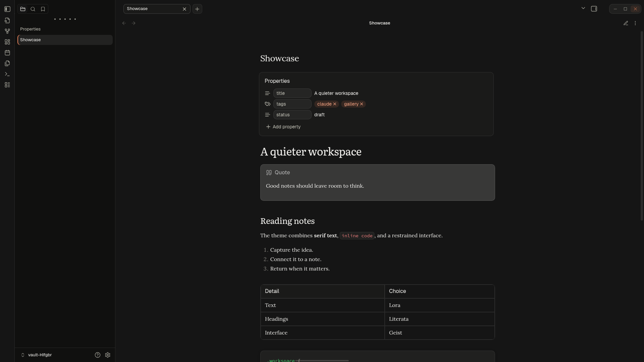Click list item 'Capture the idea.'
This screenshot has height=362, width=644.
(291, 250)
